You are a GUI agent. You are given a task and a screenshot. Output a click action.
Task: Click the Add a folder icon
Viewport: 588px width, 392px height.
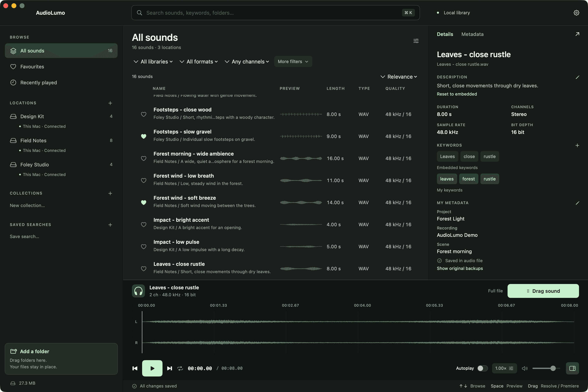13,351
